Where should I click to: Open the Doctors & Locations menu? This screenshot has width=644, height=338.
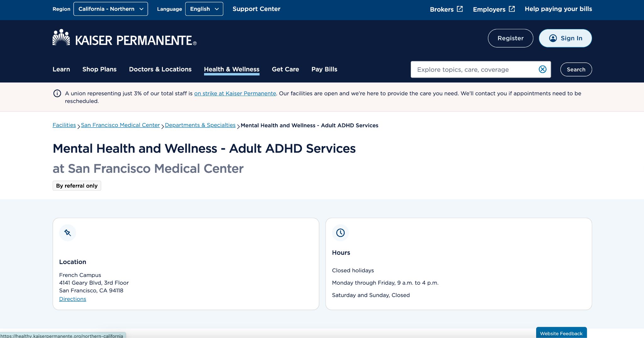[x=160, y=69]
